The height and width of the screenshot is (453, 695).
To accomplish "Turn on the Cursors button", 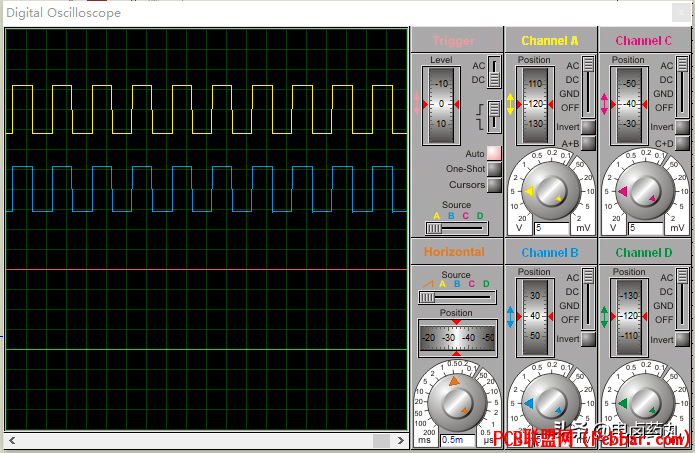I will pos(494,185).
